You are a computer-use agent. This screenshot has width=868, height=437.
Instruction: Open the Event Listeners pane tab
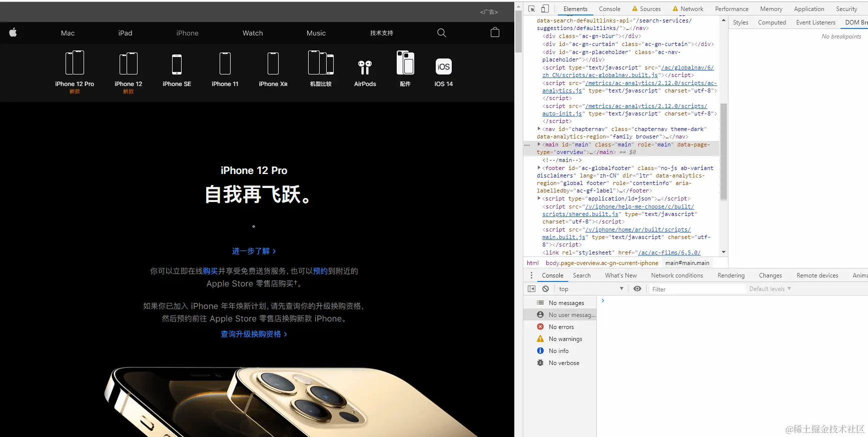[x=815, y=22]
